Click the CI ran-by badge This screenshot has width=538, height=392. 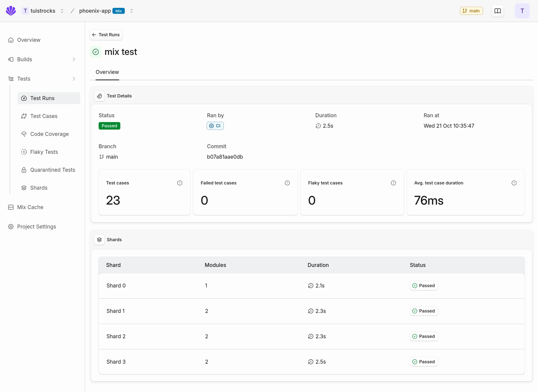[x=215, y=126]
